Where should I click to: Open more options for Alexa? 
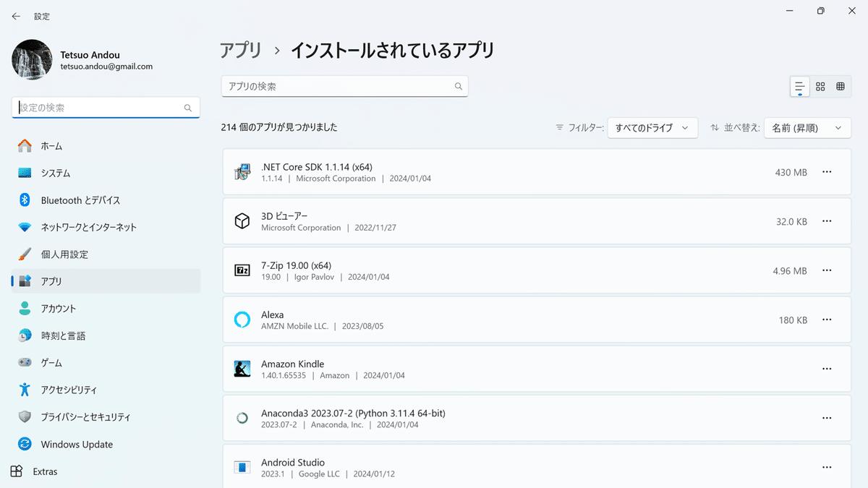[x=827, y=320]
